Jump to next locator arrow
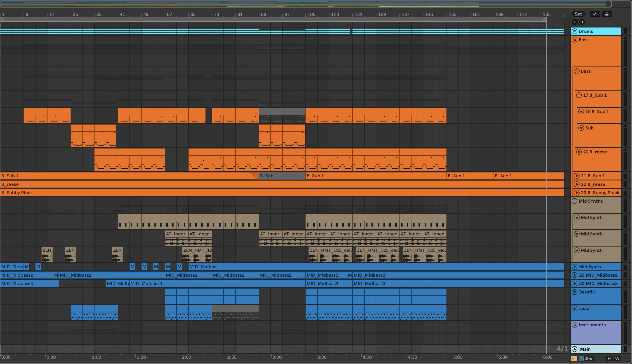The width and height of the screenshot is (632, 364). (x=582, y=22)
